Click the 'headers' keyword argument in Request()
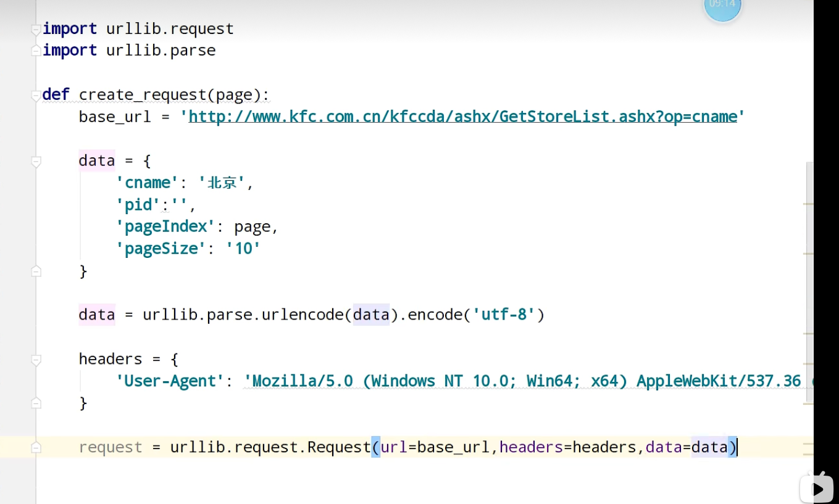839x504 pixels. point(531,447)
